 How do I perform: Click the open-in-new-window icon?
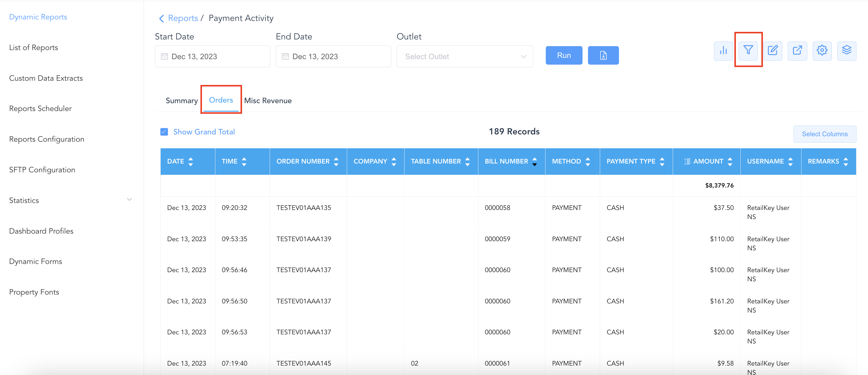797,51
